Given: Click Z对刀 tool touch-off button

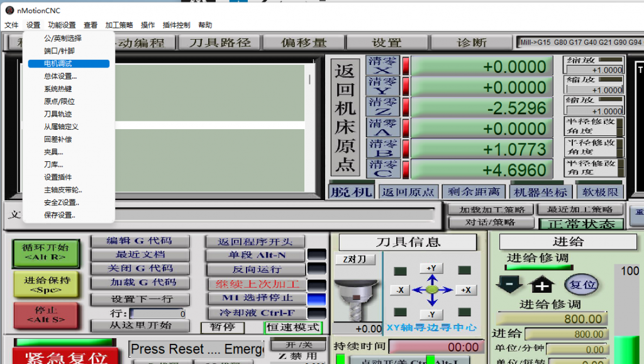Looking at the screenshot, I should tap(356, 259).
